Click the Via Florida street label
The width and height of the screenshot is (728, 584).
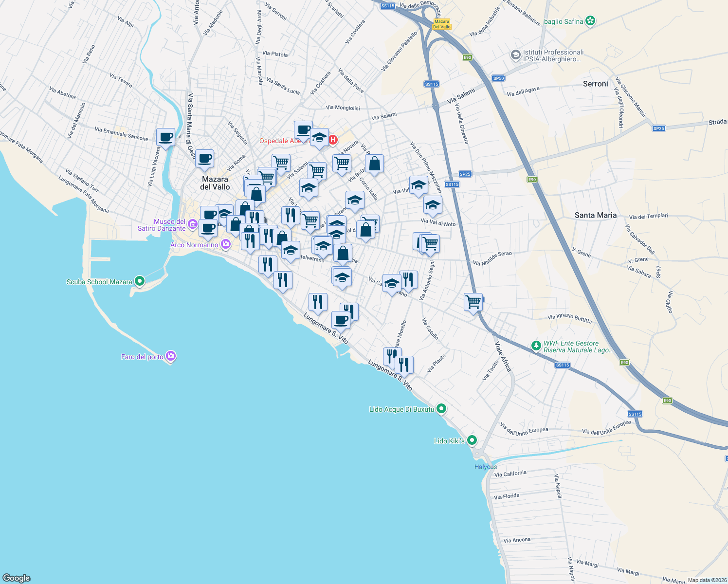tap(507, 496)
